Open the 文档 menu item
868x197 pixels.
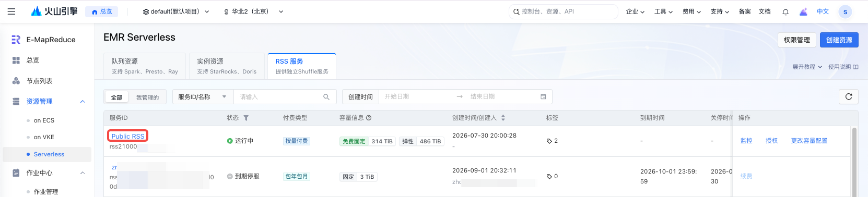tap(765, 11)
